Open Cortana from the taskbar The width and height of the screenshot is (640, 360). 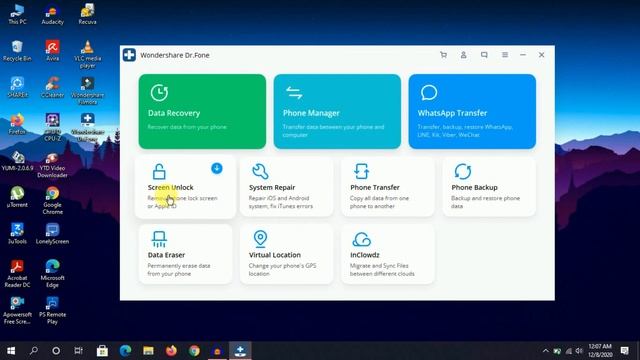(56, 350)
